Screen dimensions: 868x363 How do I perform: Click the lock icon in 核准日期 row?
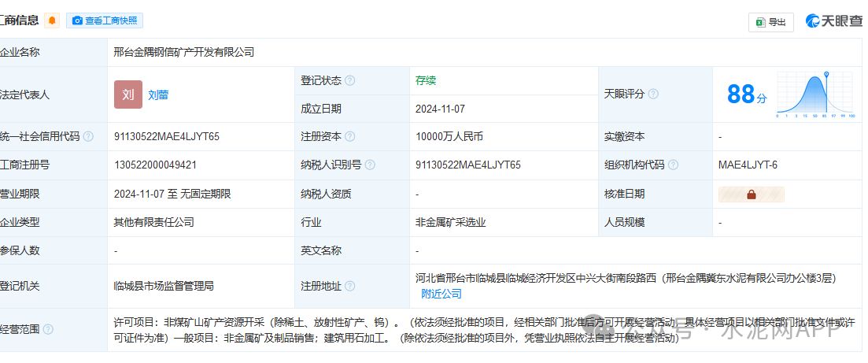[751, 194]
